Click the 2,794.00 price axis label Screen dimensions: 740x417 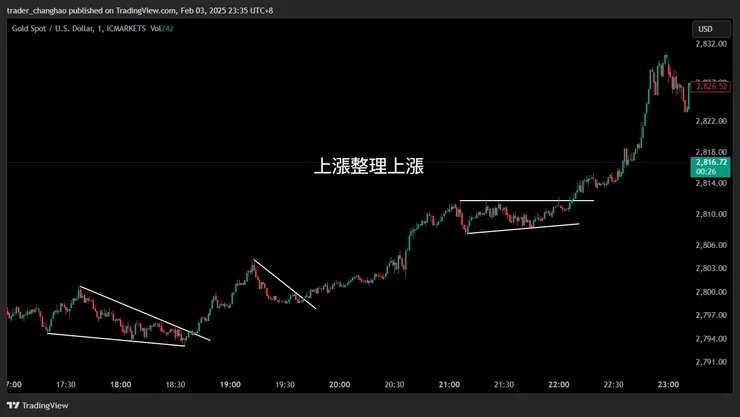(711, 339)
